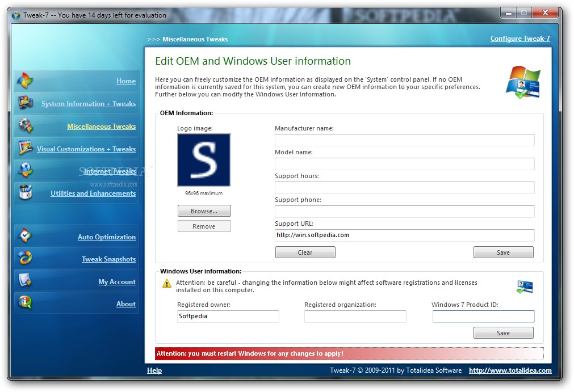
Task: Click the Tweak-7 title bar app icon
Action: 16,15
